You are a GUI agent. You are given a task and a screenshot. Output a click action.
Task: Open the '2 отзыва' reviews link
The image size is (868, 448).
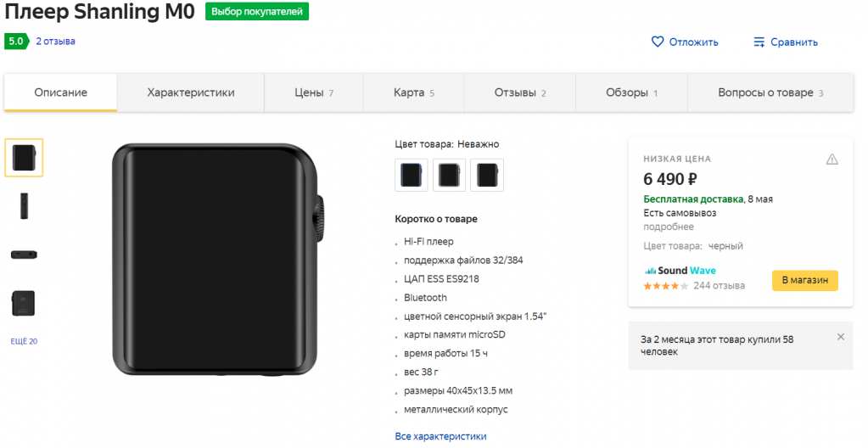pyautogui.click(x=55, y=41)
